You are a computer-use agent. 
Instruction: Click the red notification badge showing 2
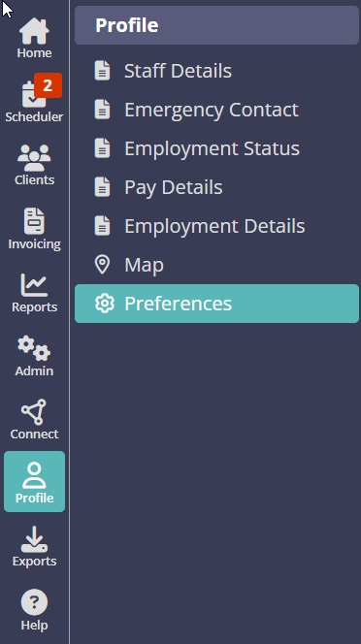click(x=49, y=85)
